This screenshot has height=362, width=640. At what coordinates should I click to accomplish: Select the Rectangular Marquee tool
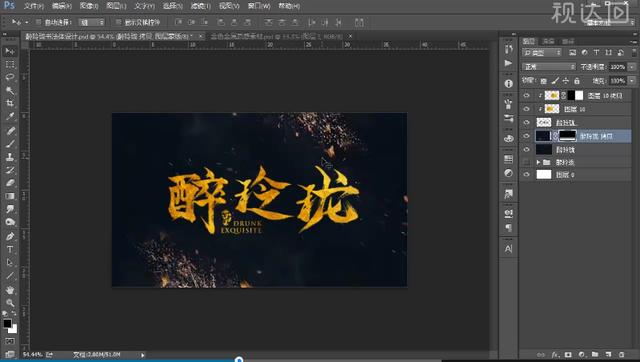[x=10, y=64]
